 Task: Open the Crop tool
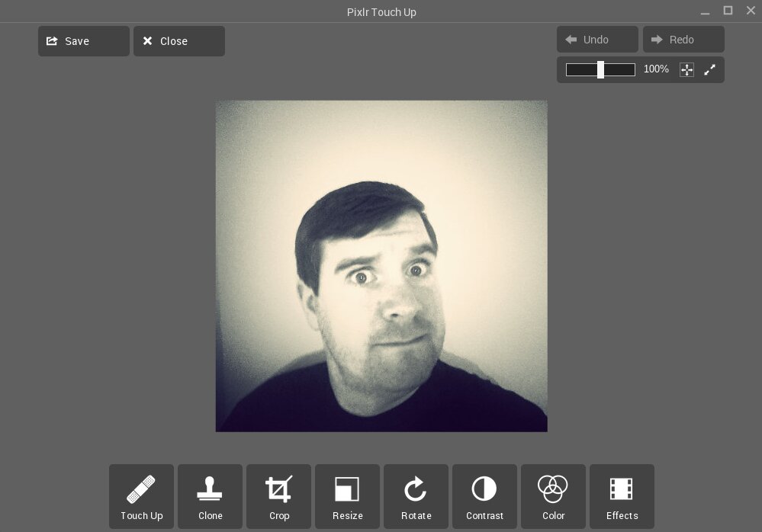click(x=278, y=496)
